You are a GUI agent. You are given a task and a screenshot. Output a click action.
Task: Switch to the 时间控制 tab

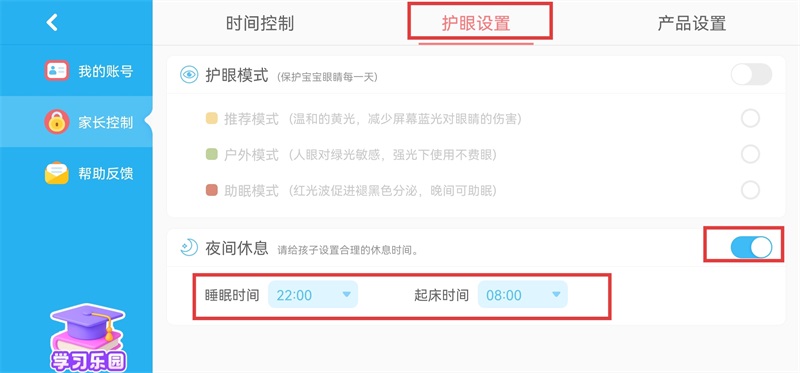click(260, 23)
